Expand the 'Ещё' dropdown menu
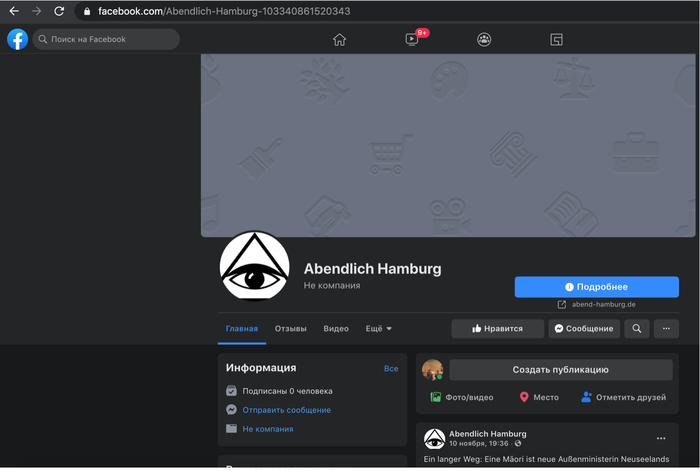This screenshot has width=700, height=471. [x=379, y=329]
